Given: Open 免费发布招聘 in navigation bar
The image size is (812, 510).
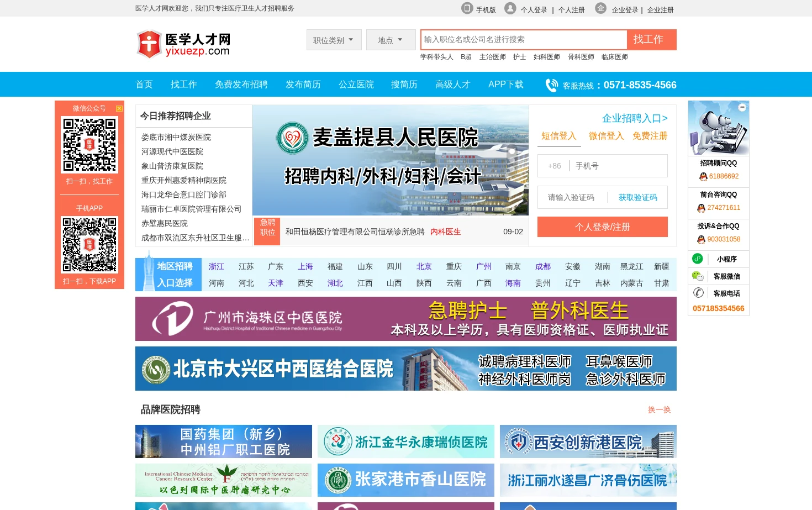Looking at the screenshot, I should pyautogui.click(x=241, y=85).
